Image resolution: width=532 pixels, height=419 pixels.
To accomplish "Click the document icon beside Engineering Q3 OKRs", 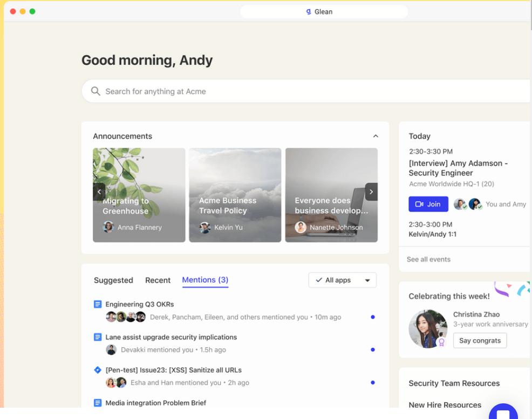I will point(98,304).
